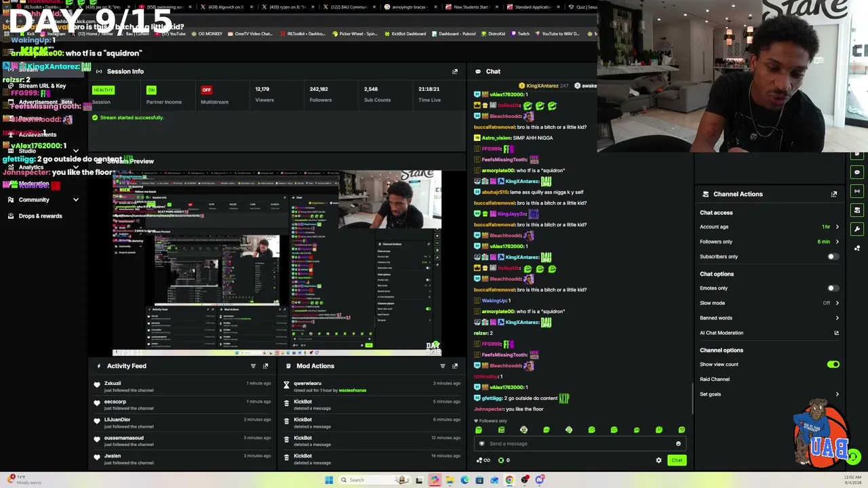Open Community in sidebar
This screenshot has width=868, height=488.
(34, 200)
